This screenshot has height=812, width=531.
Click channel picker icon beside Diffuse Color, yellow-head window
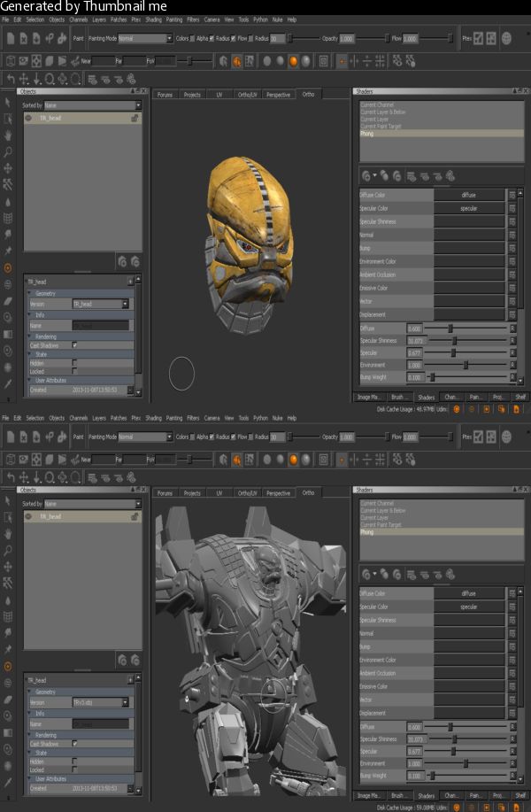pyautogui.click(x=512, y=195)
